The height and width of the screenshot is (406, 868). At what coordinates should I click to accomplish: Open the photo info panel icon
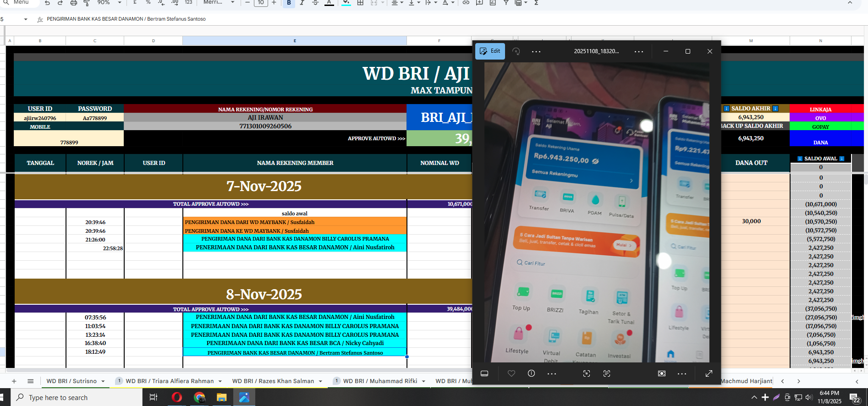pos(532,373)
